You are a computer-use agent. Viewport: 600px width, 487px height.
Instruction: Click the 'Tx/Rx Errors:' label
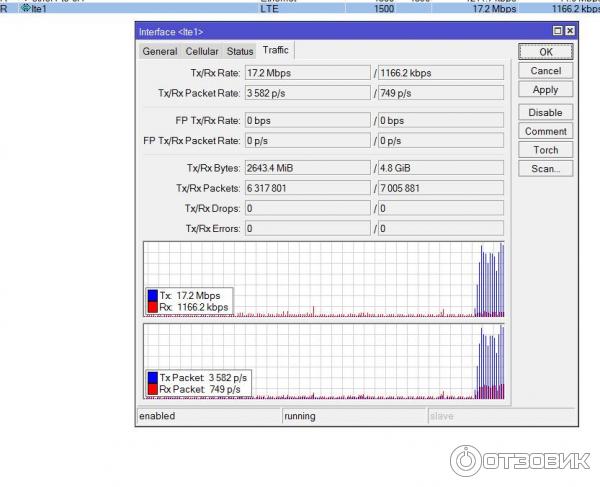coord(213,229)
